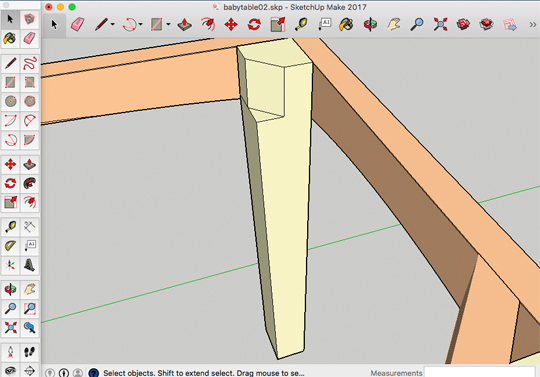Image resolution: width=540 pixels, height=377 pixels.
Task: Select the Zoom Window tool
Action: pyautogui.click(x=30, y=308)
